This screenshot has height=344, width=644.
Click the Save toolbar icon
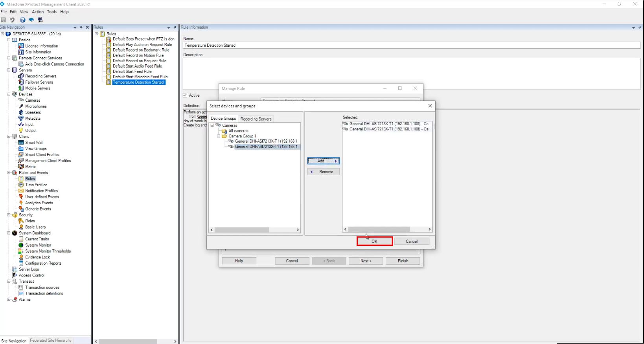coord(4,20)
